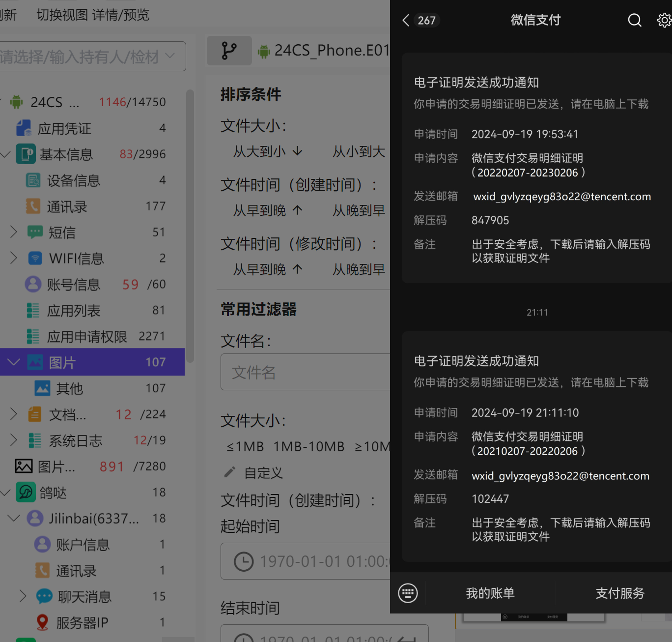This screenshot has width=672, height=642.
Task: Open 支付服务 menu tab
Action: [x=619, y=593]
